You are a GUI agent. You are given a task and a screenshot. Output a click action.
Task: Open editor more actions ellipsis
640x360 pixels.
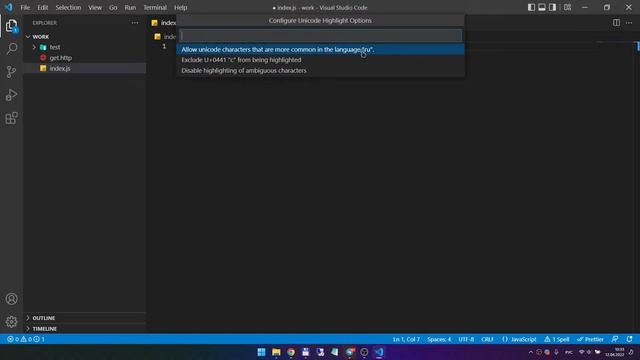coord(629,23)
